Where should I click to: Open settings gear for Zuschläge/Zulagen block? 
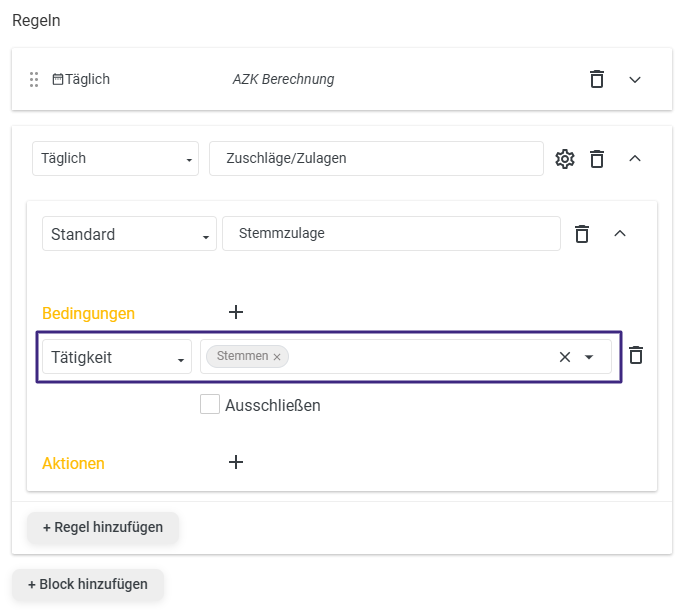(565, 159)
